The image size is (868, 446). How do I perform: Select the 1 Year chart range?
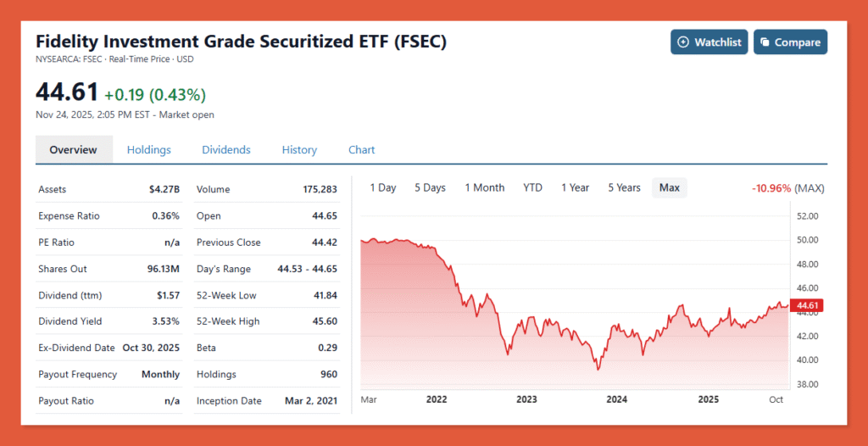(x=575, y=188)
